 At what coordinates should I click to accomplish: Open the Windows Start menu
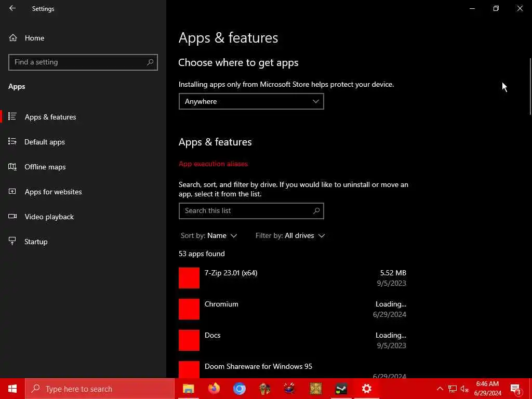pos(12,389)
